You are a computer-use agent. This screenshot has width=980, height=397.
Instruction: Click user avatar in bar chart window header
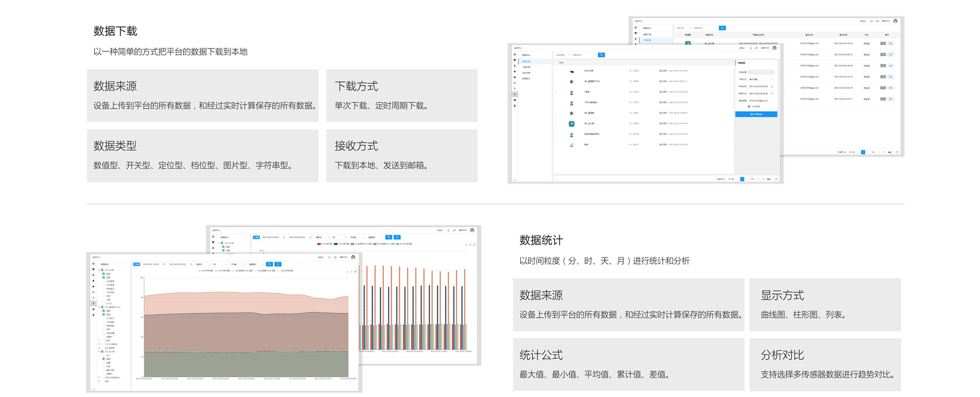coord(472,230)
